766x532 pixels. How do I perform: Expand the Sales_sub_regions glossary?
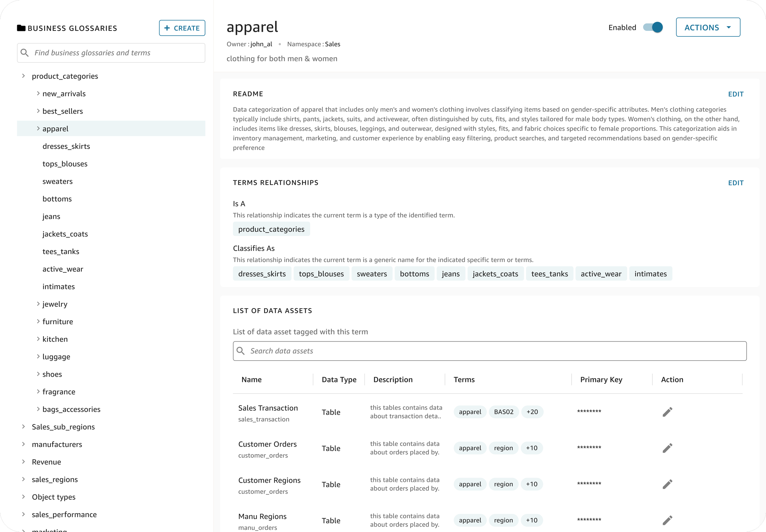tap(23, 426)
